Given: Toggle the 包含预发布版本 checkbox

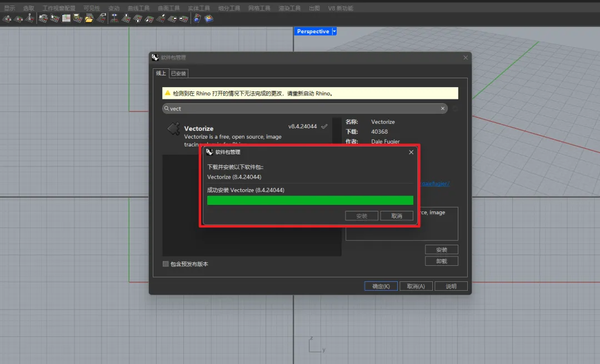Looking at the screenshot, I should pos(166,264).
